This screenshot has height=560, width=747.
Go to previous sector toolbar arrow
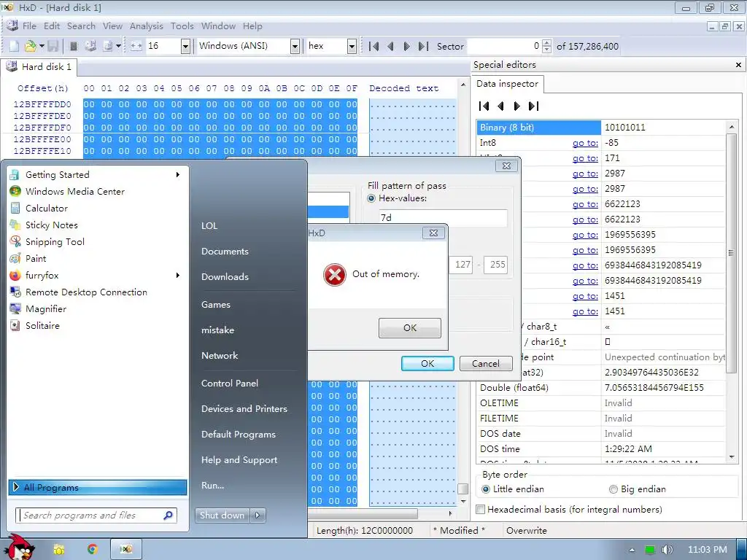391,46
